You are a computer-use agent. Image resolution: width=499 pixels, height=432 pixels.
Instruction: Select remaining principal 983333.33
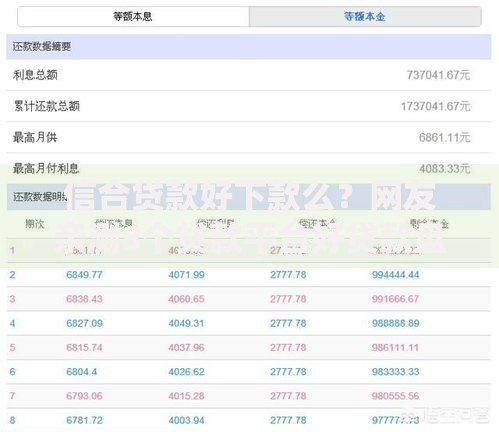[395, 372]
